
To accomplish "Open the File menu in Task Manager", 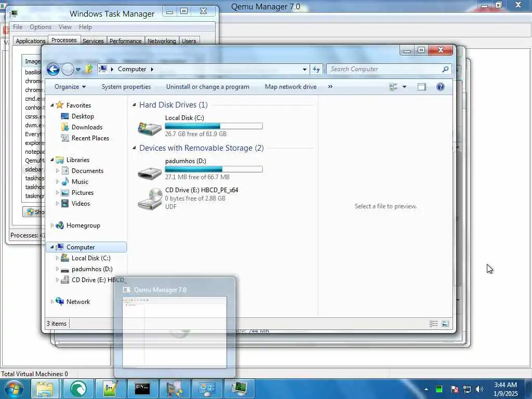I will (x=18, y=27).
